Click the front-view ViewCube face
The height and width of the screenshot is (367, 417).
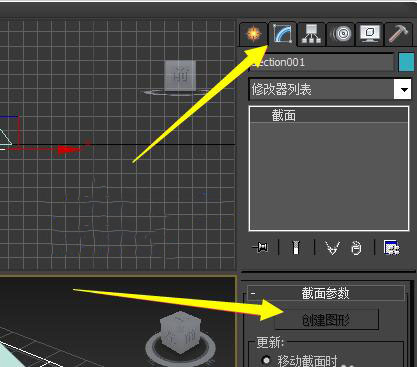[180, 75]
